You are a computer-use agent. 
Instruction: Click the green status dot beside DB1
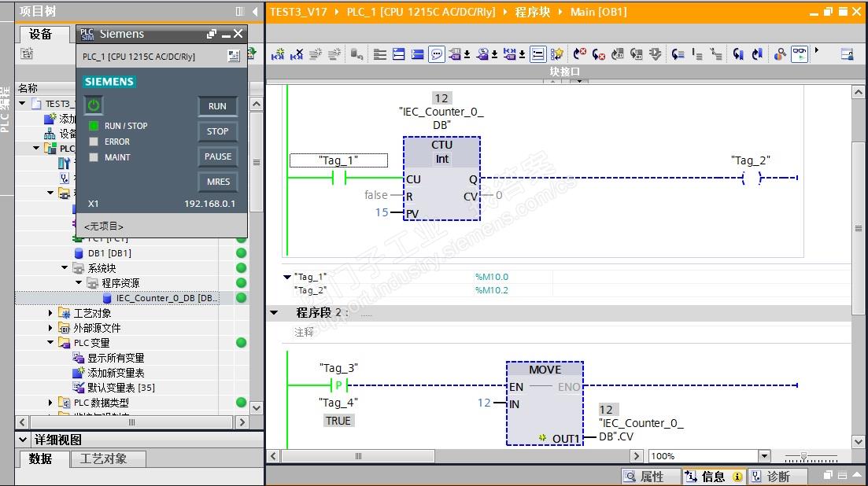(x=242, y=252)
